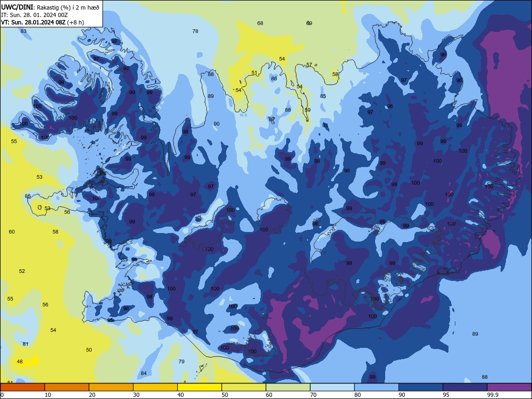Click the map value '83' near the header
Screen dimensions: 532x399
(23, 31)
